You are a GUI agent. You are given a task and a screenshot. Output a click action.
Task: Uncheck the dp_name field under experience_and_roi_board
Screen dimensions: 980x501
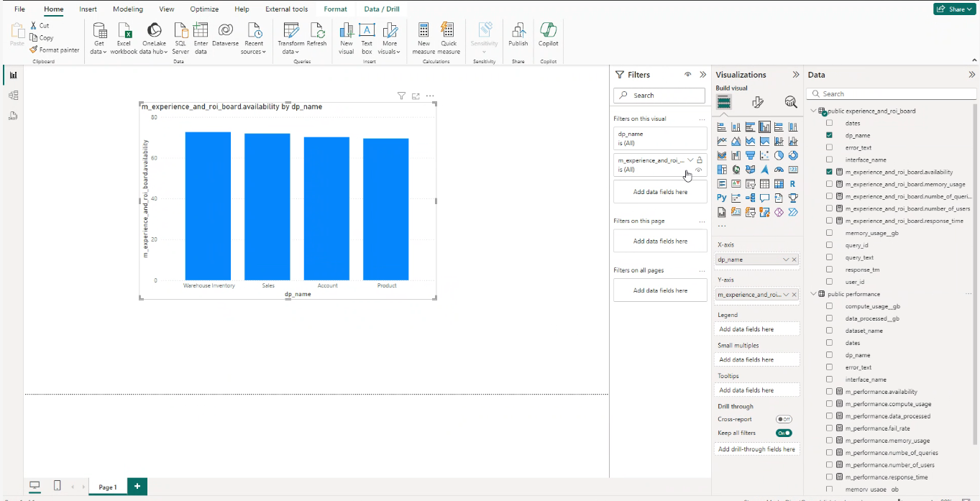click(x=829, y=135)
